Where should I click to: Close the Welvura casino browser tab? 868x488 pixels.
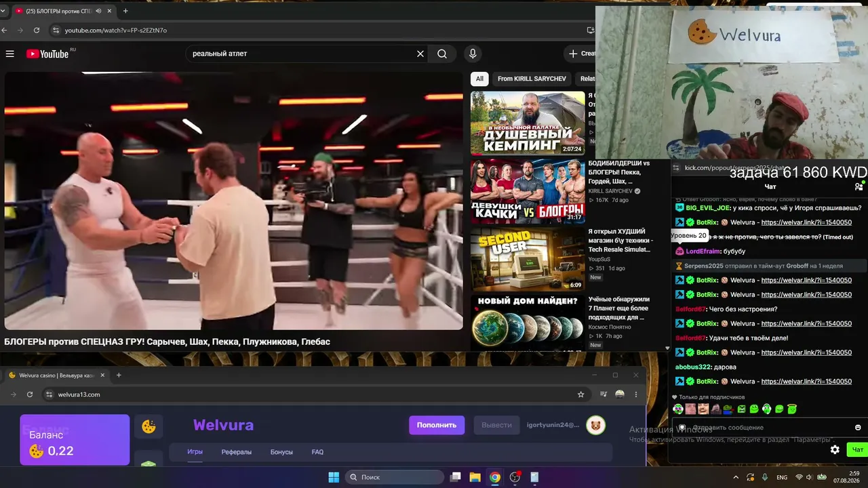pos(103,375)
